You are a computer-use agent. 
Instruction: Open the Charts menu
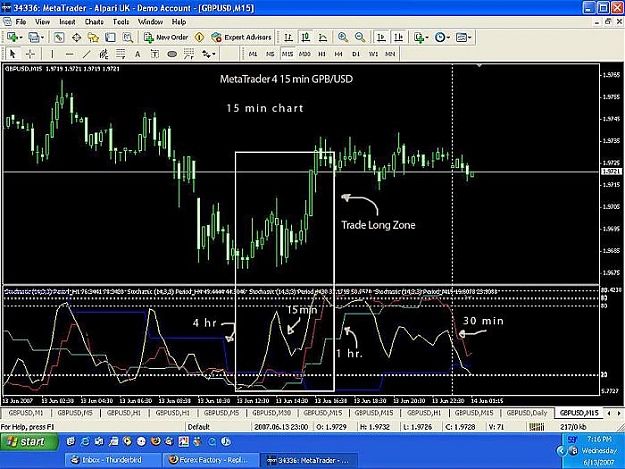click(94, 22)
